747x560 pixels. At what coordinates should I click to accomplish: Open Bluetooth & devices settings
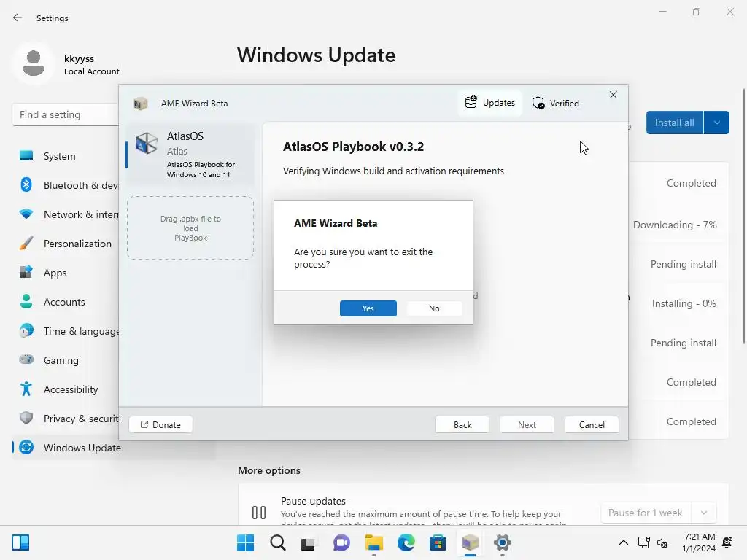66,185
